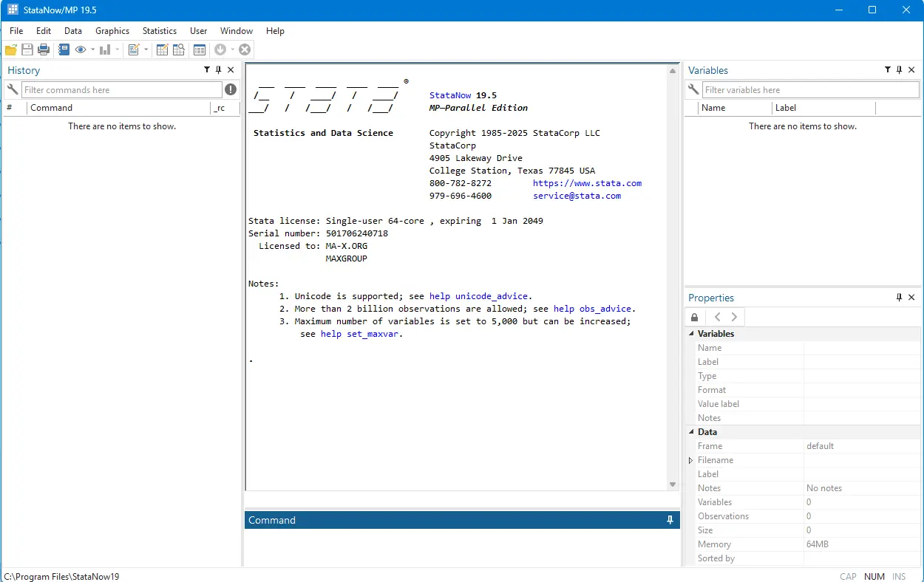
Task: Toggle show-errors-only exclamation button in History
Action: (231, 89)
